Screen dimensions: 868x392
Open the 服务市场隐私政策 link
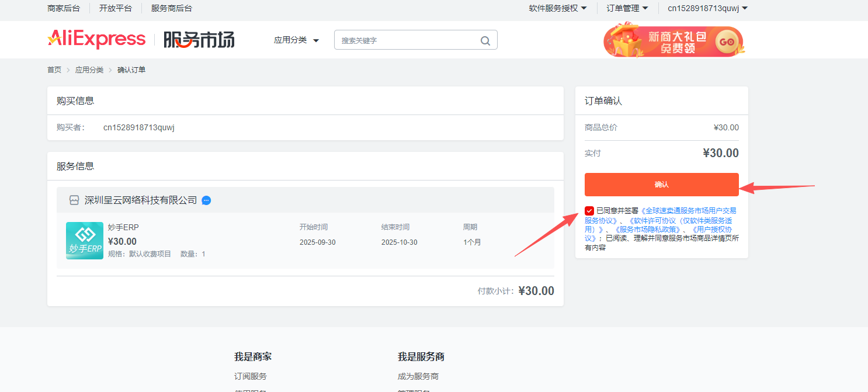point(648,230)
